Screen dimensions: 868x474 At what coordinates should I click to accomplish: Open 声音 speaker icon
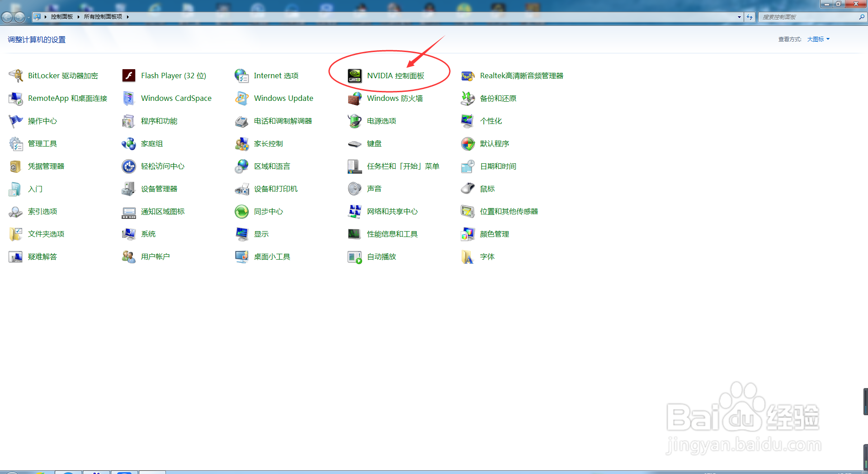pos(354,189)
